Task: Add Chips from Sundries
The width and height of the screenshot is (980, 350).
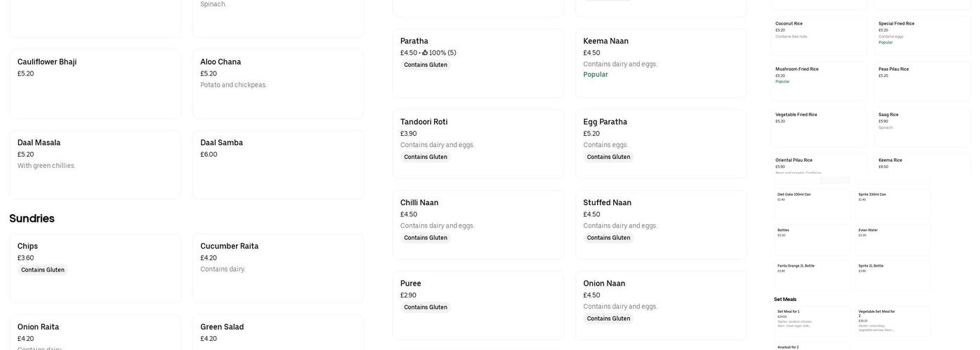Action: pos(94,267)
